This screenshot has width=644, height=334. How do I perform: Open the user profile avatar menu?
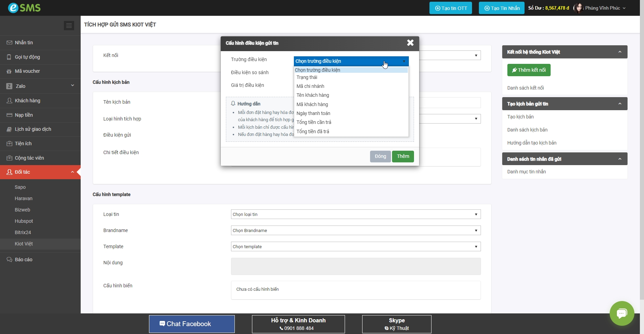click(578, 8)
